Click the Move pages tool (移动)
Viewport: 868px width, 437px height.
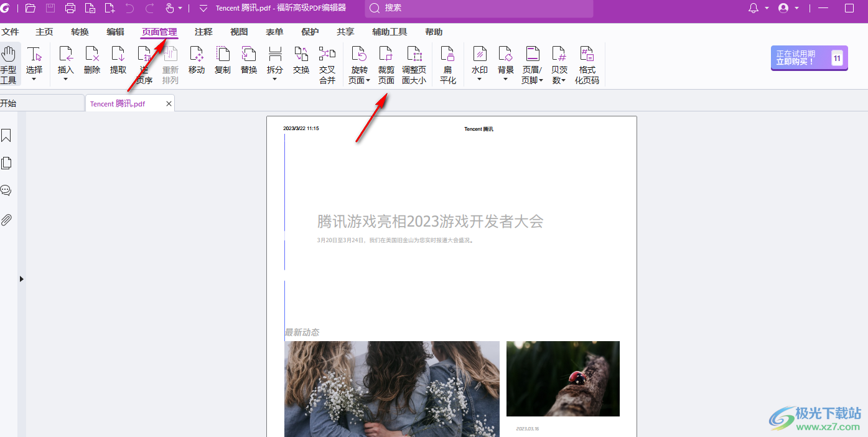tap(197, 60)
